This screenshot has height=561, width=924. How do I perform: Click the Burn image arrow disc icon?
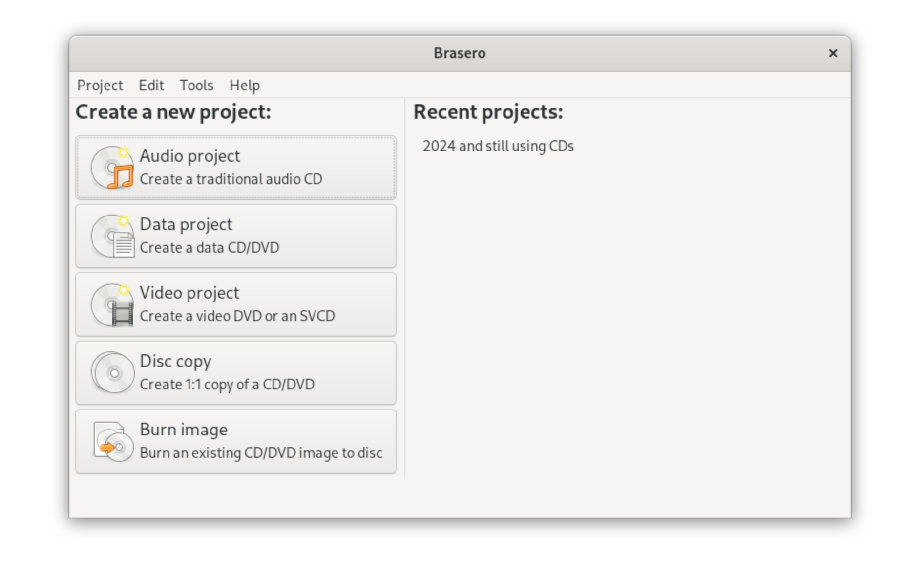coord(112,441)
